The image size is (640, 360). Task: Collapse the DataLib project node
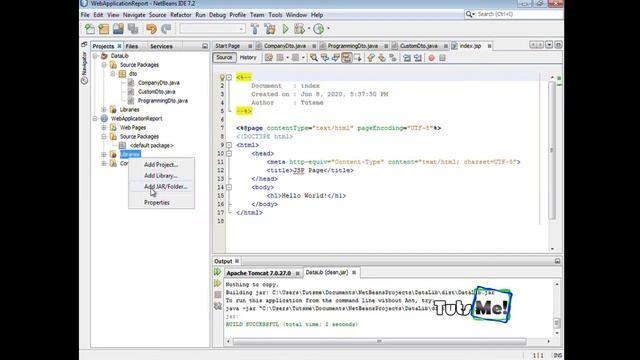pos(95,56)
